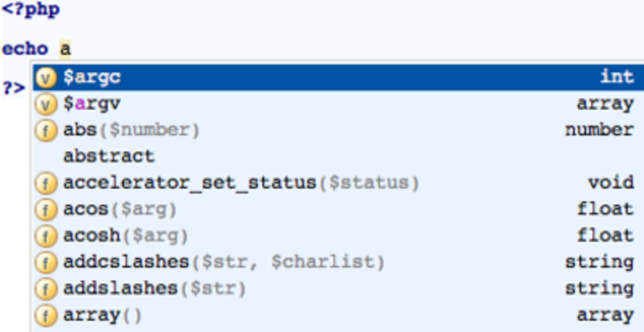Click the function icon beside addslashes
Screen dimensions: 644x332
(x=47, y=288)
